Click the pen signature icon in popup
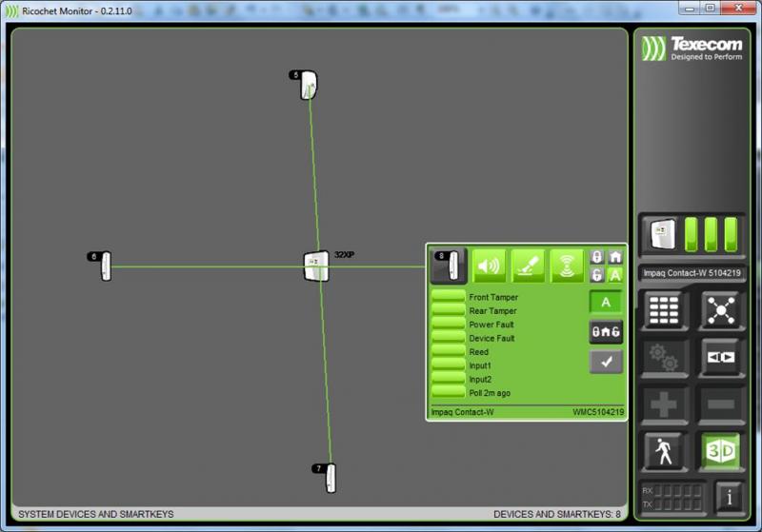The width and height of the screenshot is (762, 532). coord(528,266)
